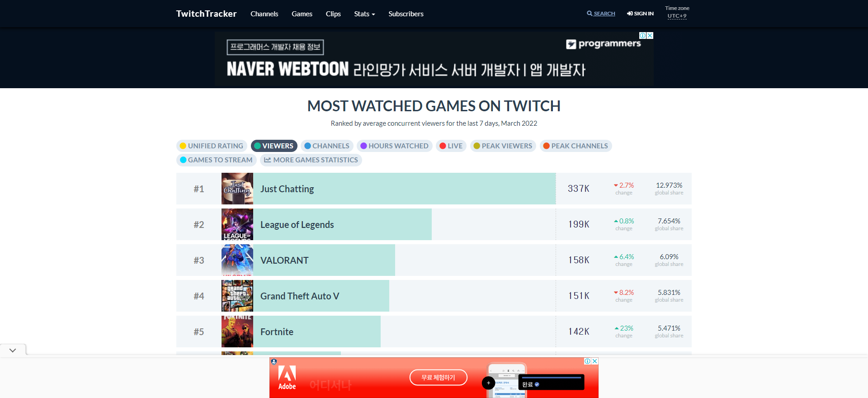Open the VALORANT game link

[284, 261]
